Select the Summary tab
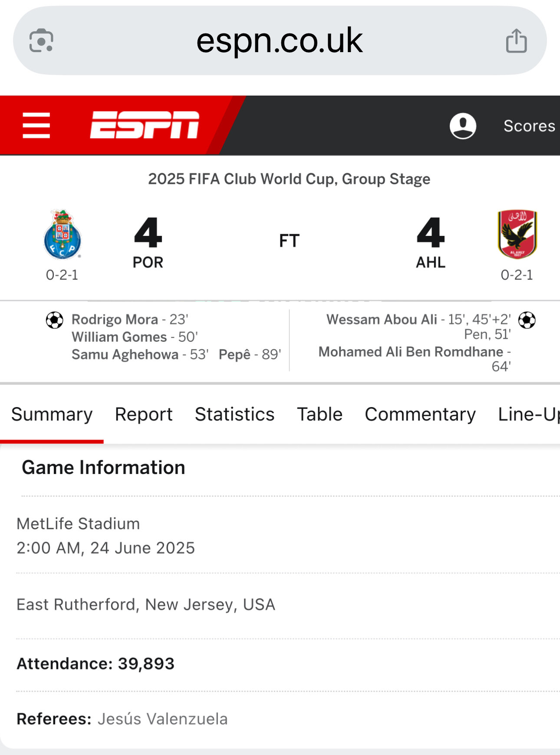This screenshot has height=755, width=560. tap(52, 414)
